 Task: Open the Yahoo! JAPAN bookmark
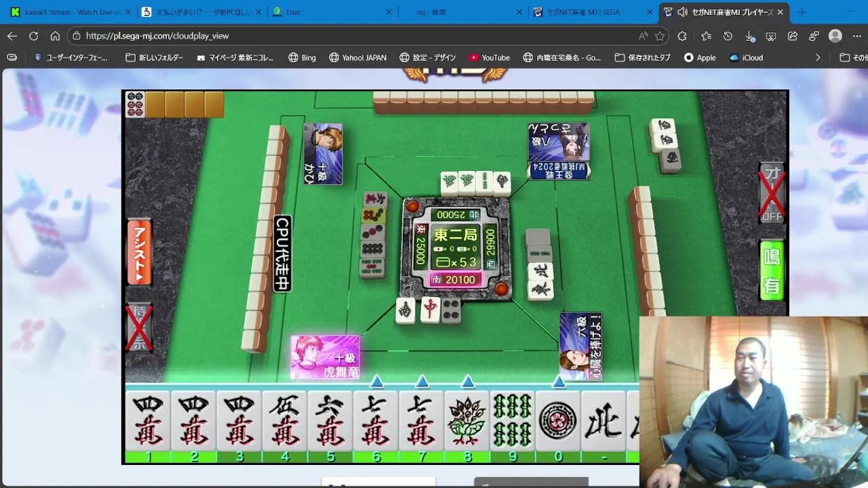[357, 58]
